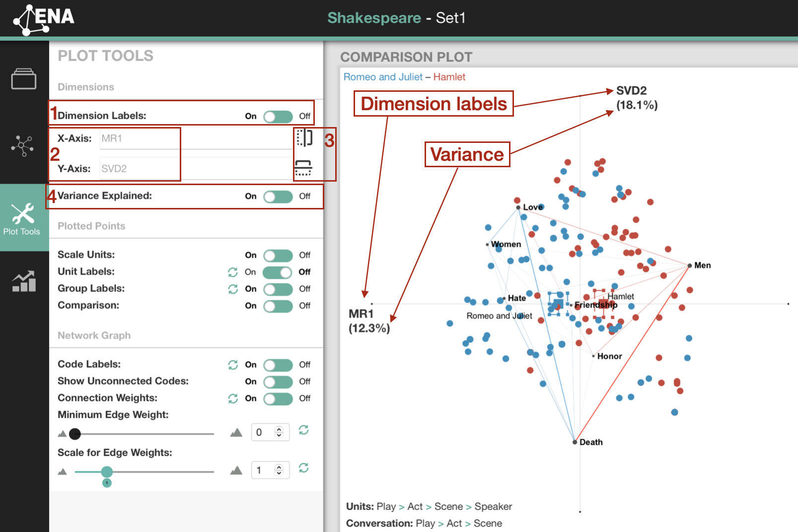Viewport: 798px width, 532px height.
Task: Select the Plot Tools tab
Action: [x=22, y=218]
